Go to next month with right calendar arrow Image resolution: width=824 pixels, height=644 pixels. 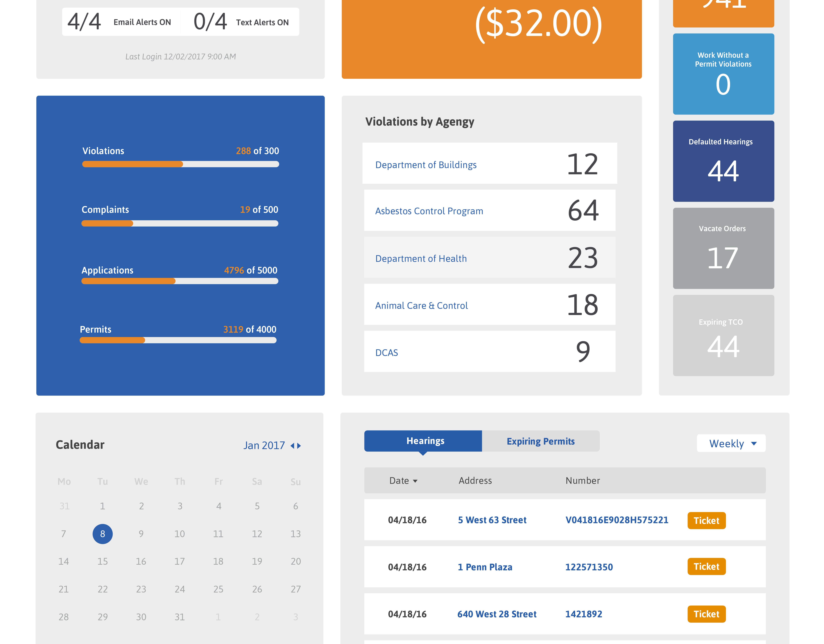tap(299, 446)
